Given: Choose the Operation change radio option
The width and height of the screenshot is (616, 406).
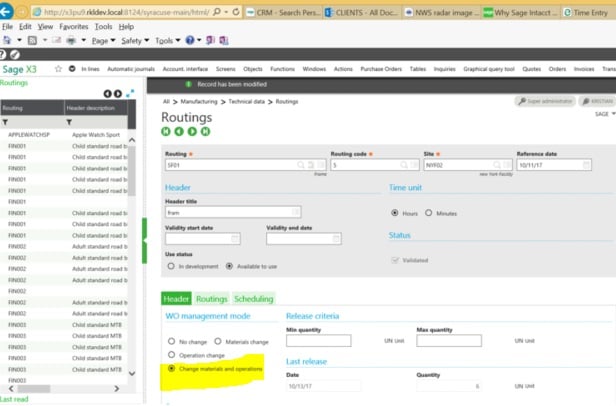Looking at the screenshot, I should (x=171, y=355).
